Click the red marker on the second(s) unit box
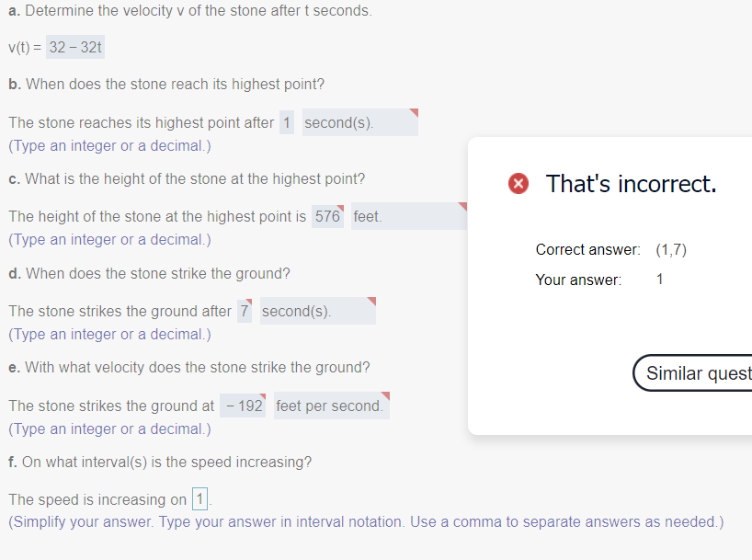This screenshot has height=560, width=752. pyautogui.click(x=371, y=303)
